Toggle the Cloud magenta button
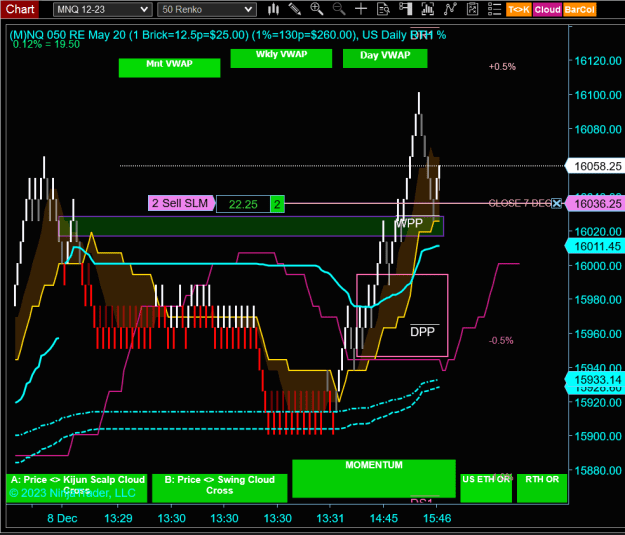The height and width of the screenshot is (535, 625). pos(547,10)
